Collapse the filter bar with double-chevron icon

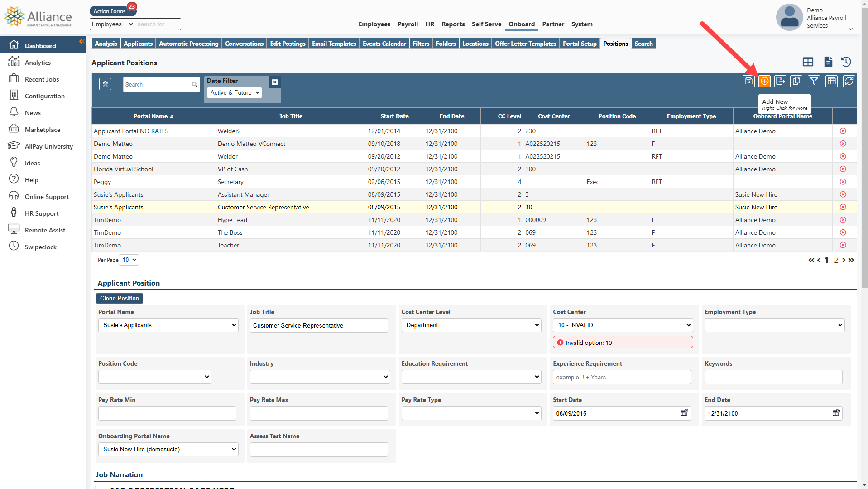[x=105, y=84]
